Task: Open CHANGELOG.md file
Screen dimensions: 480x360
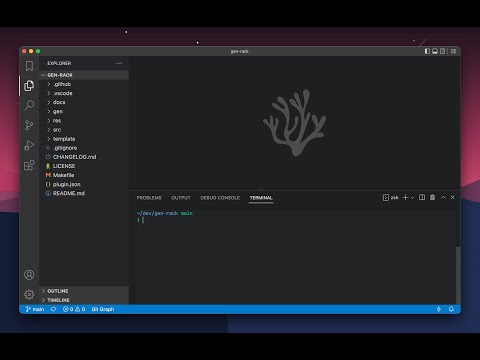Action: click(84, 157)
